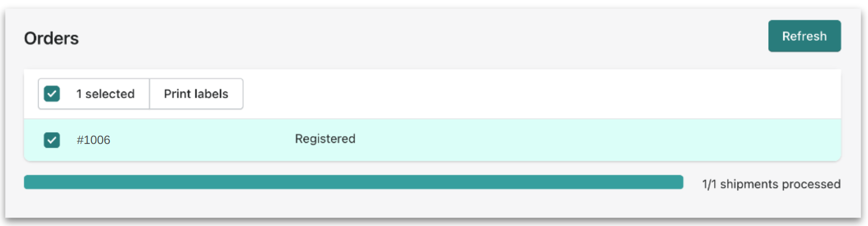Click the Refresh button
This screenshot has height=226, width=868.
click(x=804, y=36)
